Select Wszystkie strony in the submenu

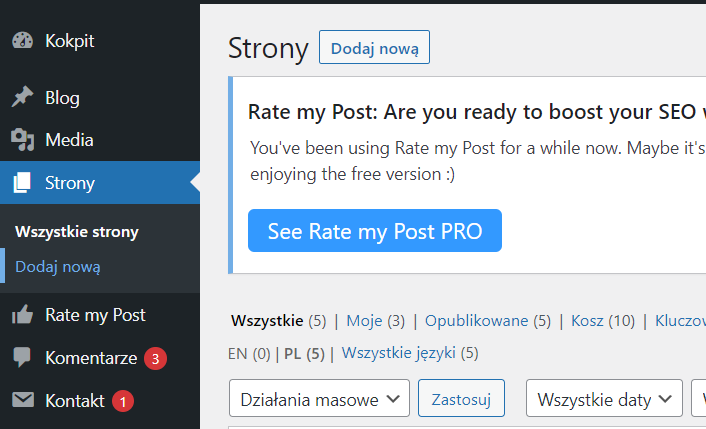tap(77, 232)
